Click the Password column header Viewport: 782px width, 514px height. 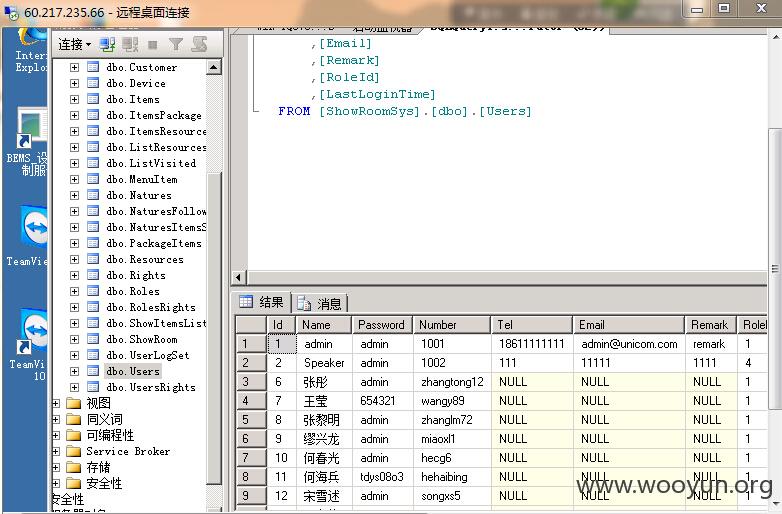(x=382, y=325)
